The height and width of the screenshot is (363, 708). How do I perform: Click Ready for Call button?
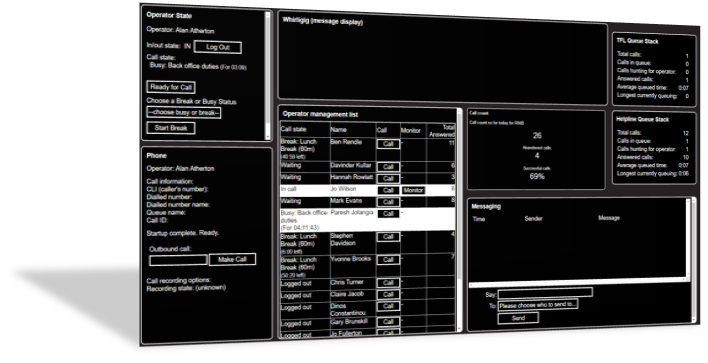click(171, 87)
